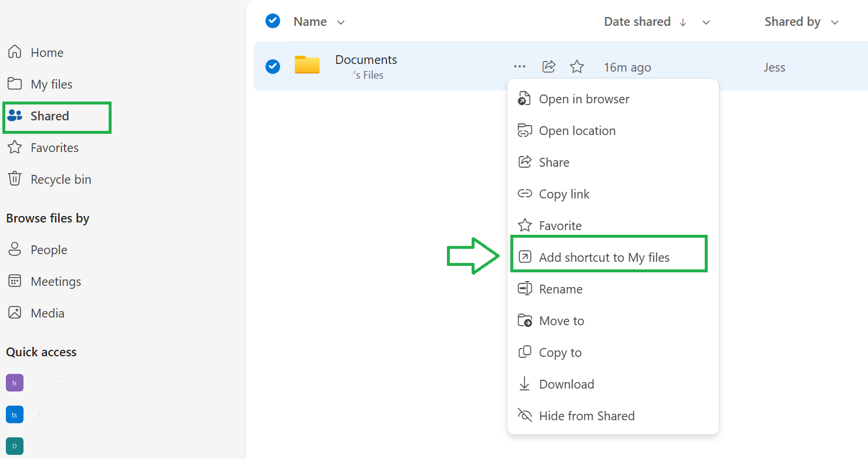
Task: Open the purple 'h' quick access item
Action: point(15,383)
